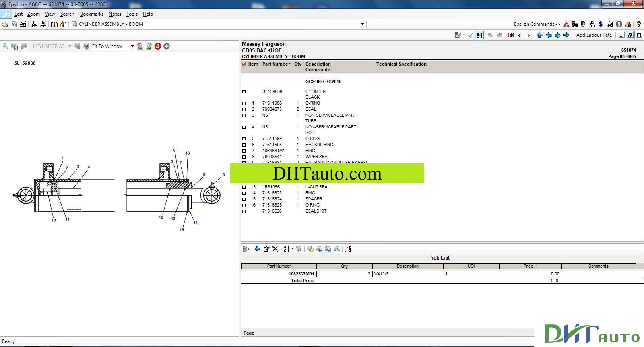
Task: Click the black X delete icon in pick list
Action: pos(275,249)
